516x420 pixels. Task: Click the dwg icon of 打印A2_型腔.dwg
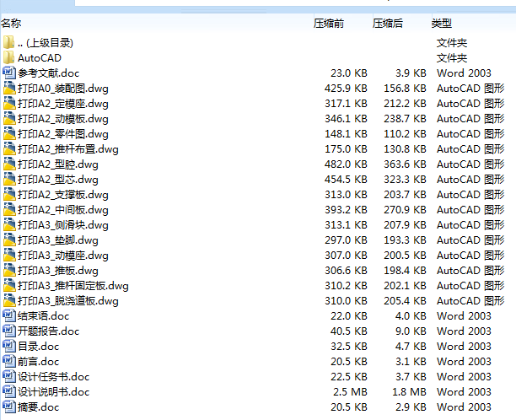[9, 164]
